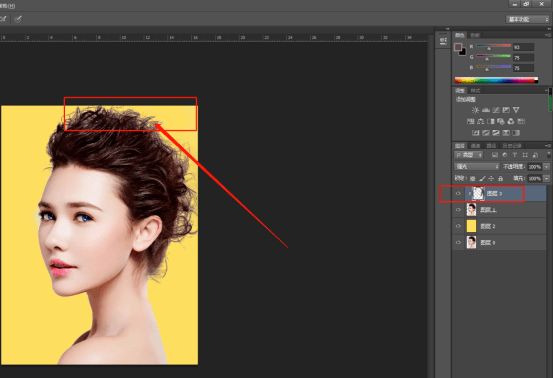Pick a color from the spectrum ramp
This screenshot has width=553, height=378.
[x=496, y=80]
